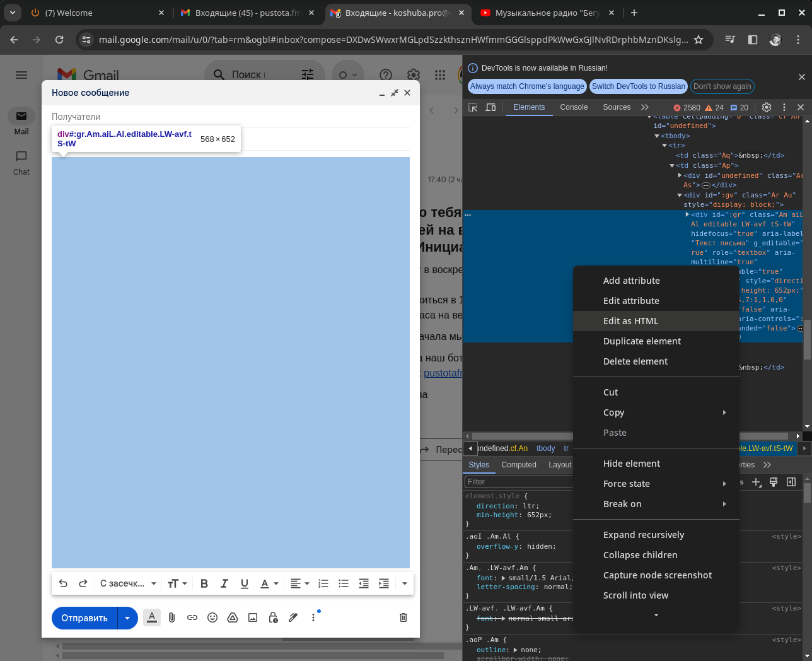Image resolution: width=812 pixels, height=661 pixels.
Task: Decrease indent in compose toolbar
Action: (x=364, y=583)
